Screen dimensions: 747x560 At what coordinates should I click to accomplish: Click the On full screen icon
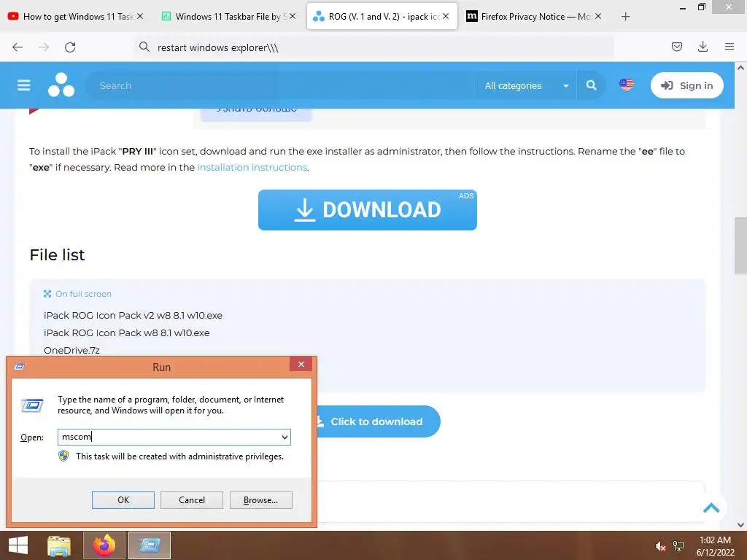pos(47,294)
